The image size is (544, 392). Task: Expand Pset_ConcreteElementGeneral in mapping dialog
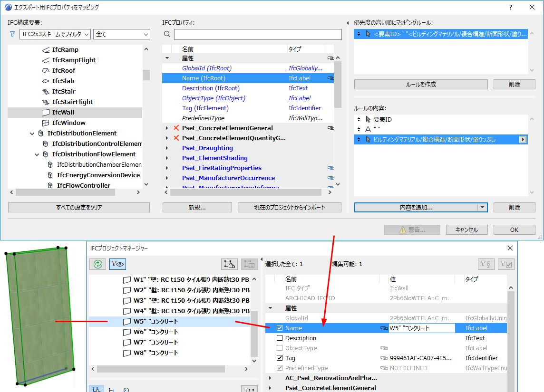tap(167, 128)
